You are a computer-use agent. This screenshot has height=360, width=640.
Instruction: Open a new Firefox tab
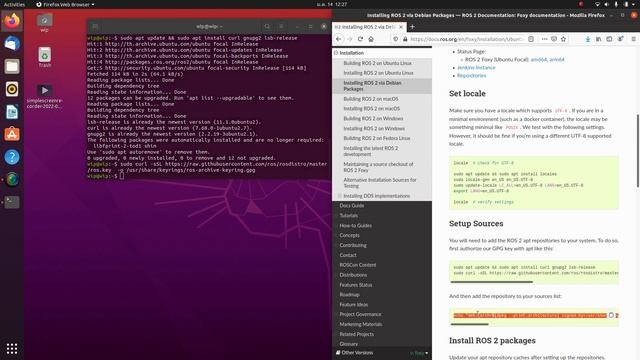click(412, 27)
